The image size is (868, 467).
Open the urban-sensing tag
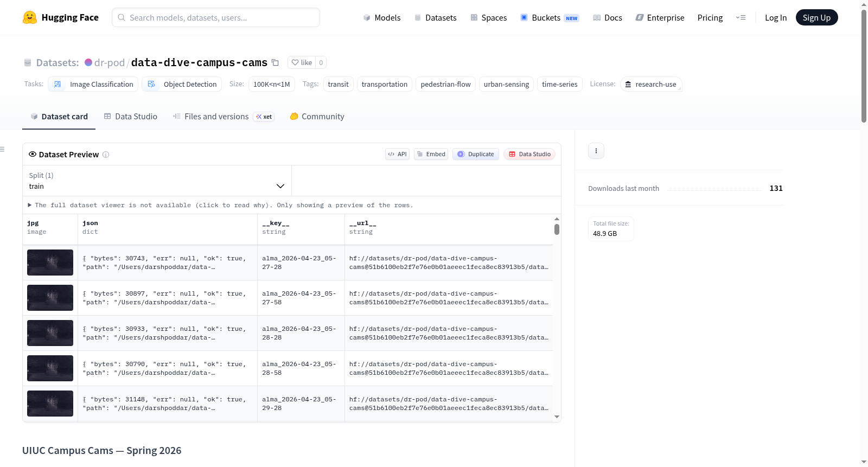[x=506, y=84]
